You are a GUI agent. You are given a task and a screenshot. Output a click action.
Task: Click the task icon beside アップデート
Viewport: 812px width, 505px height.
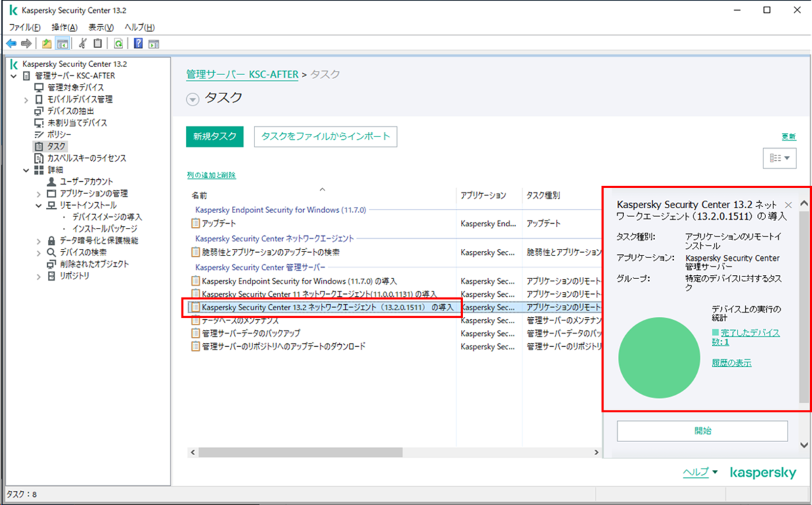coord(196,222)
